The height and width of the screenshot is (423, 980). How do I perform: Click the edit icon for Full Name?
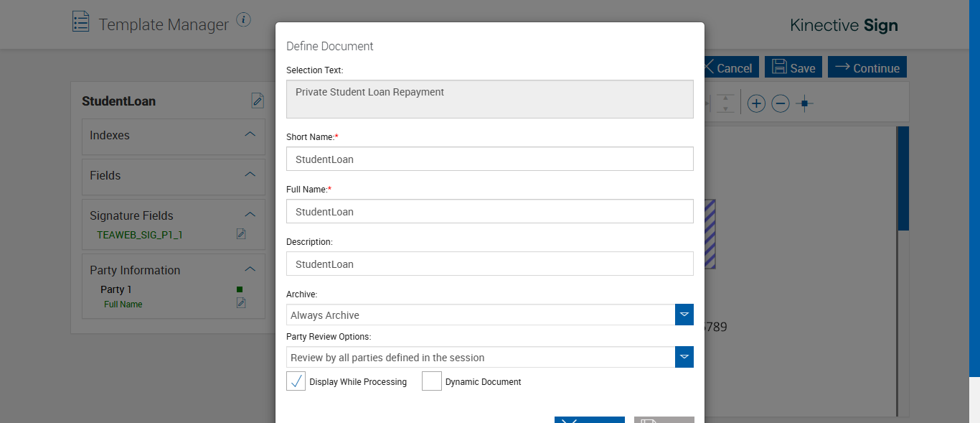(x=241, y=303)
